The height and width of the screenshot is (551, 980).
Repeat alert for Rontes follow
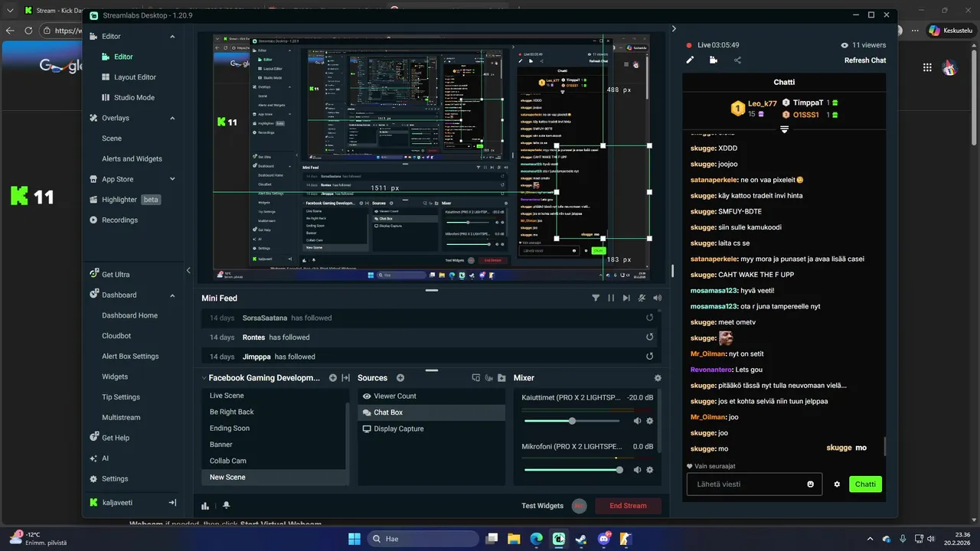(650, 337)
